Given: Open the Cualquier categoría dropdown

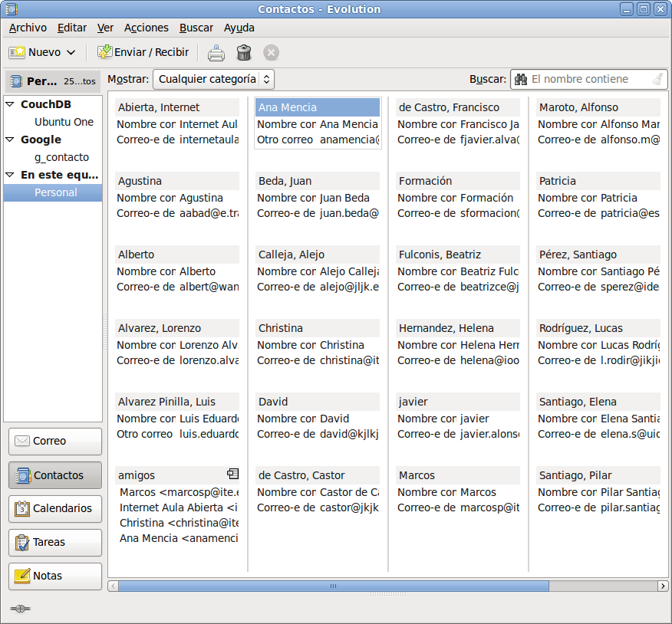Looking at the screenshot, I should click(x=213, y=79).
